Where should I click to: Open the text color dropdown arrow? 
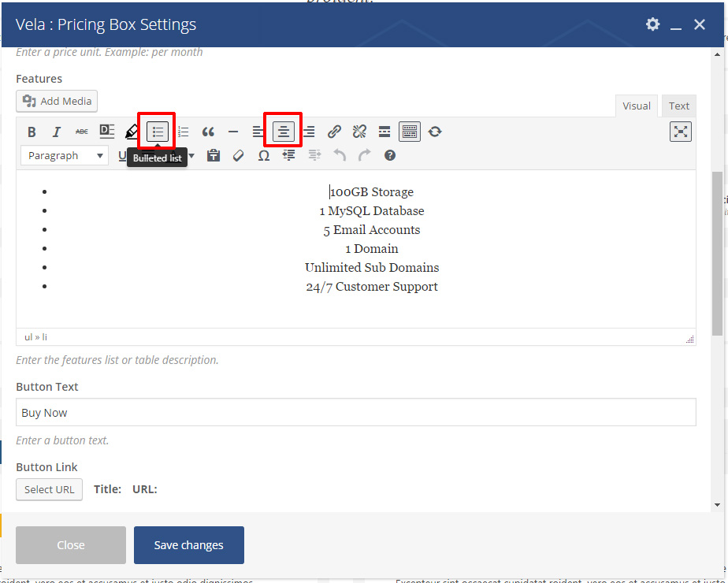pyautogui.click(x=191, y=156)
